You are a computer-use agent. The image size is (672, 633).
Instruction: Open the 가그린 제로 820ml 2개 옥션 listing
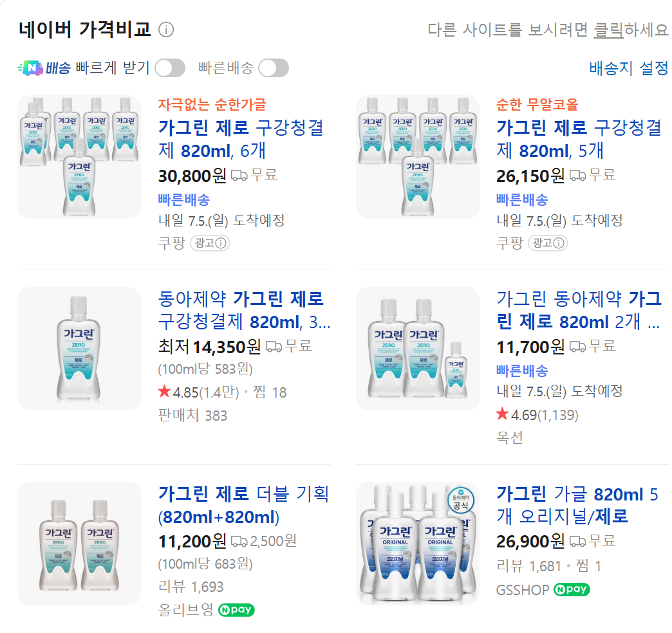click(x=579, y=310)
